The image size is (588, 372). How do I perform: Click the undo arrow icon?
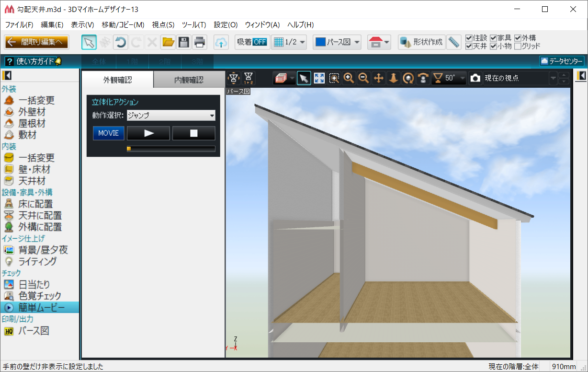(x=121, y=42)
